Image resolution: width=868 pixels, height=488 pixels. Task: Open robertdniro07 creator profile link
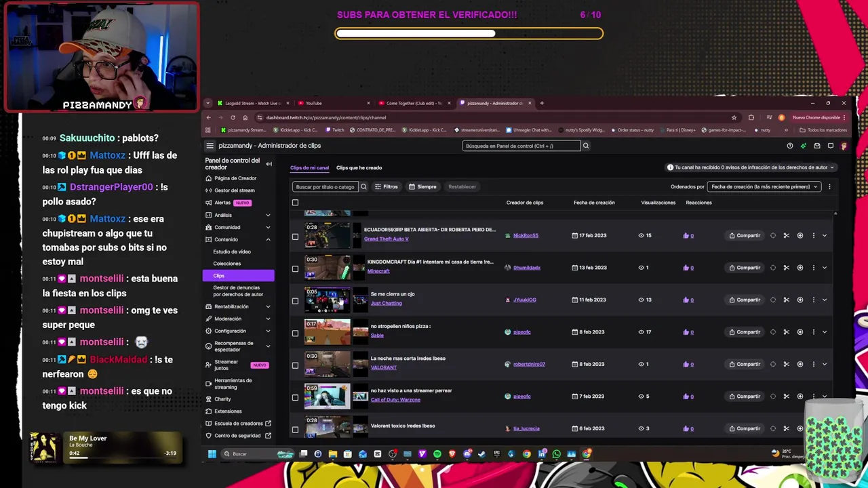529,364
